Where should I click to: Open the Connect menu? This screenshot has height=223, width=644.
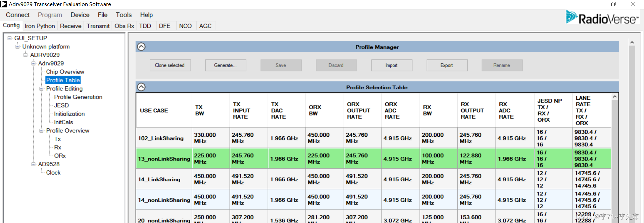pos(18,15)
